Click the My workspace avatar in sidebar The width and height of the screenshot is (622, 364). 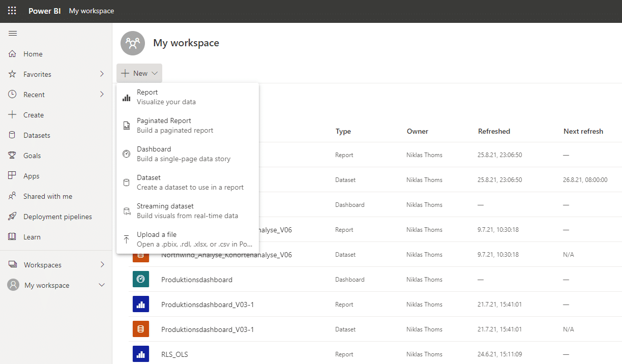pos(13,285)
